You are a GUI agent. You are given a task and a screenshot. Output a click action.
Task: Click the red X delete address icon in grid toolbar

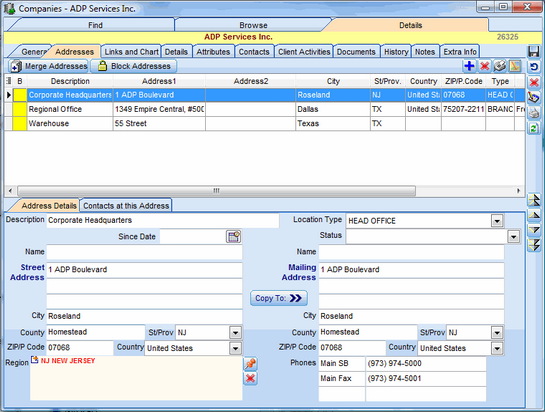coord(485,66)
